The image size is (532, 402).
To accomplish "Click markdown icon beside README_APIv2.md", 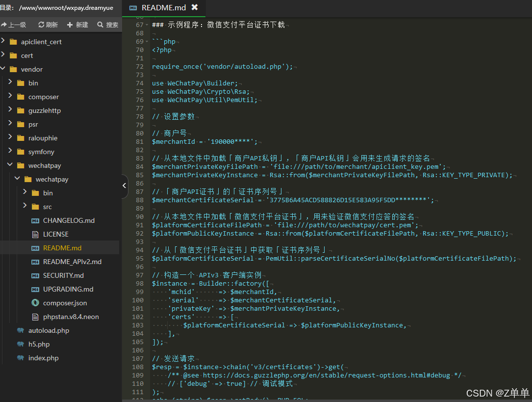I will (x=35, y=262).
